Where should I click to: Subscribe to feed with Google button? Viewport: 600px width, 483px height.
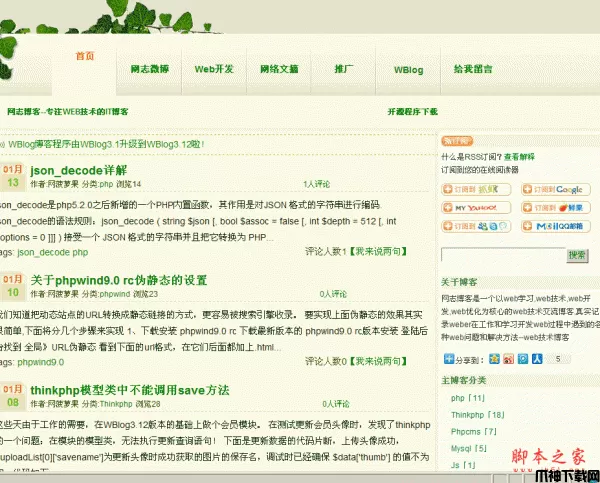click(x=556, y=189)
